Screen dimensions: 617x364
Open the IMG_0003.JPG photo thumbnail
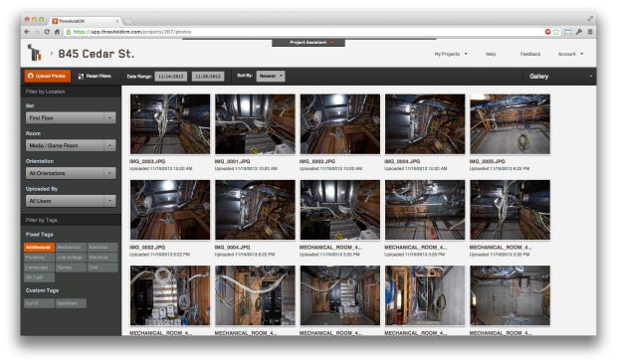point(170,124)
